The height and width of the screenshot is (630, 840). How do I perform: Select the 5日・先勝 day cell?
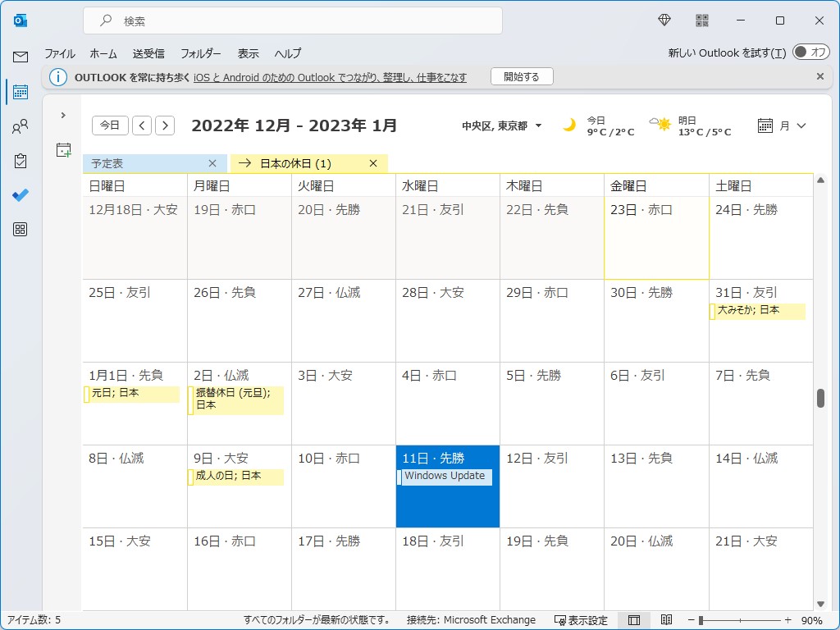click(x=552, y=404)
